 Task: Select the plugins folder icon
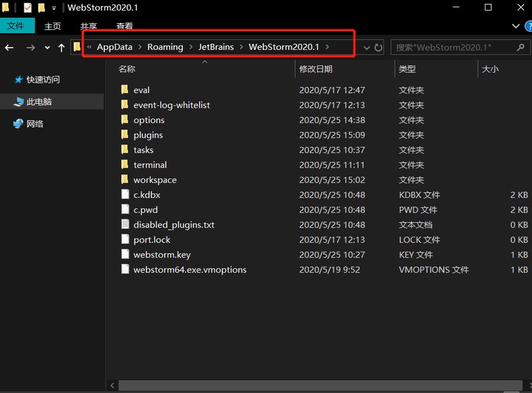point(125,134)
